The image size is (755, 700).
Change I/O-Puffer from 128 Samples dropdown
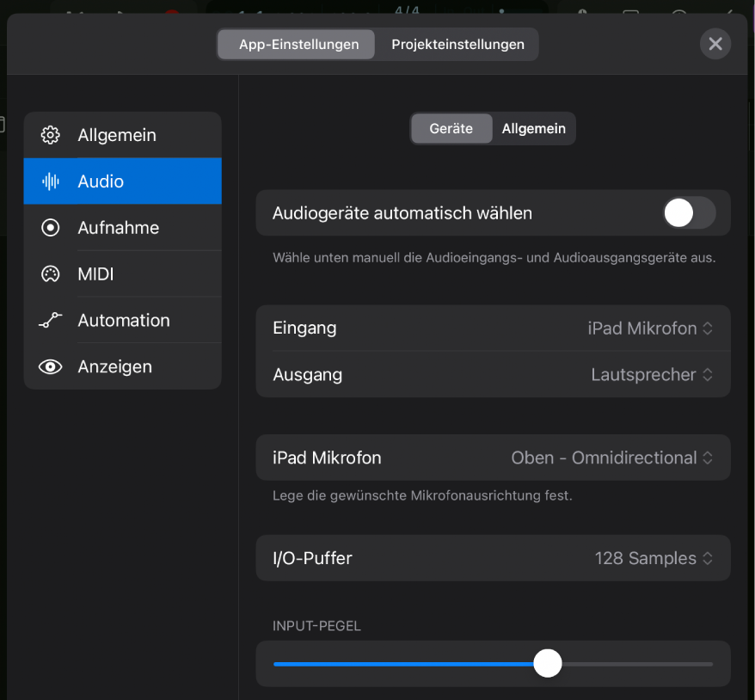pos(654,559)
